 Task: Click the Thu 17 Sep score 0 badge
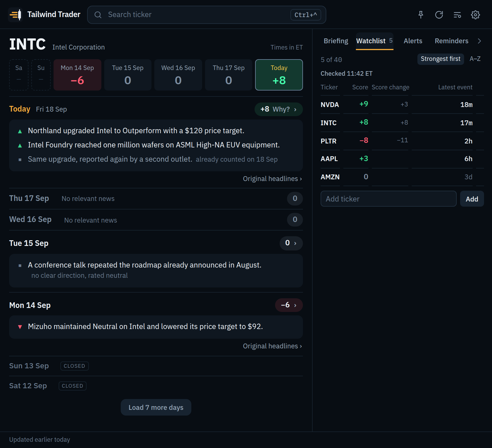tap(295, 198)
